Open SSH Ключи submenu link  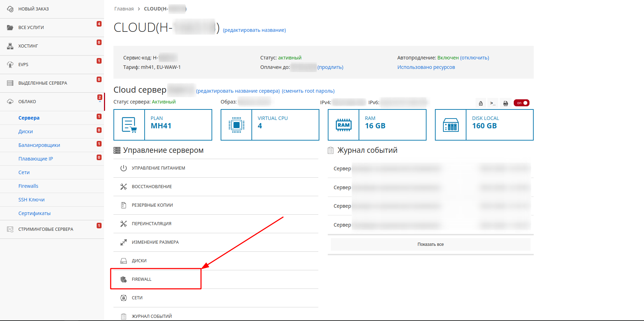pyautogui.click(x=32, y=200)
